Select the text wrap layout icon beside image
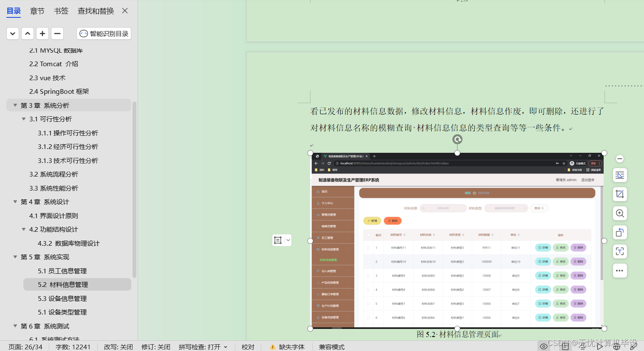This screenshot has height=351, width=644. 619,175
